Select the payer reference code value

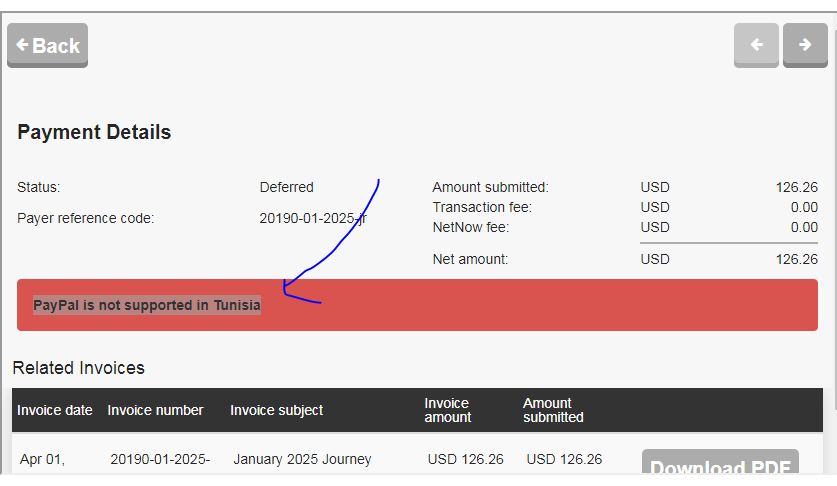312,218
